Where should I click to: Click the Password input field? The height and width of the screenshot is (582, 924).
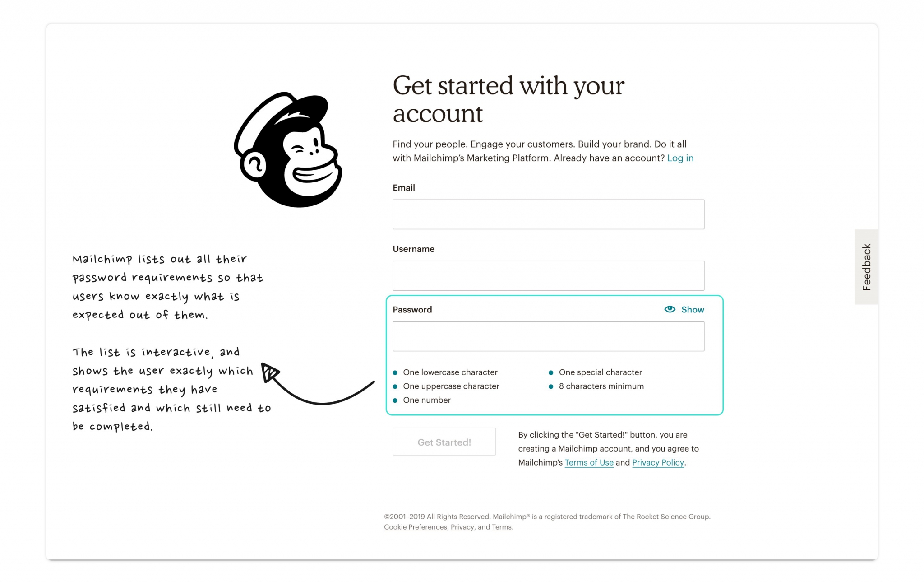pos(548,335)
